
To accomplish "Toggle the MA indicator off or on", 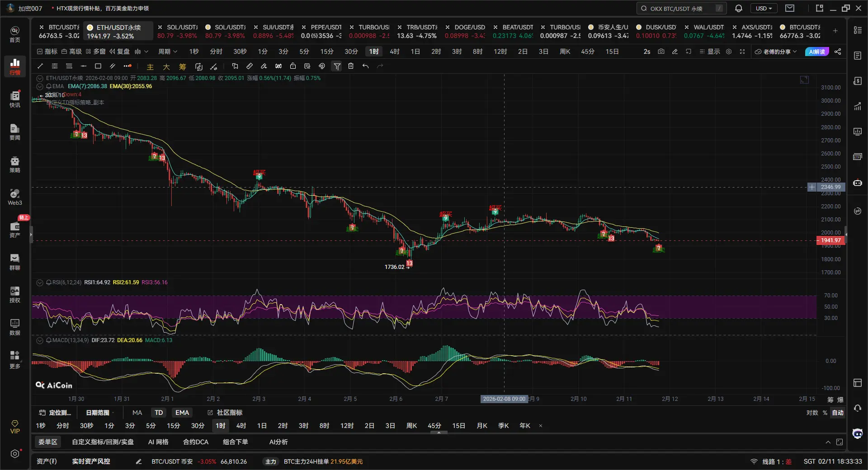I will [x=137, y=413].
